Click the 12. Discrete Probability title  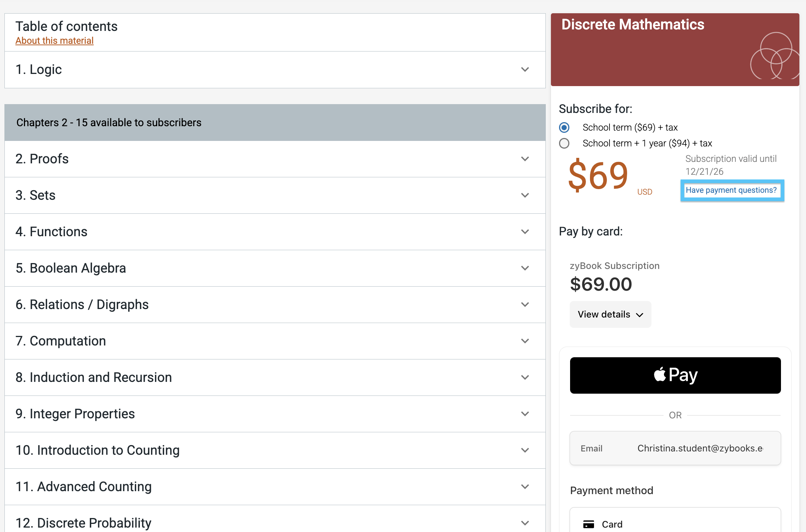[x=84, y=523]
